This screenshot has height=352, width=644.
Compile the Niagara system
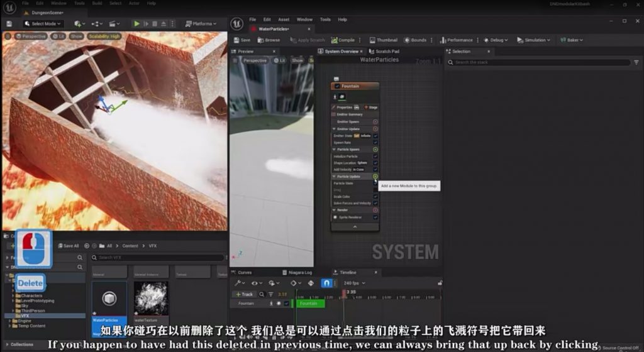343,40
